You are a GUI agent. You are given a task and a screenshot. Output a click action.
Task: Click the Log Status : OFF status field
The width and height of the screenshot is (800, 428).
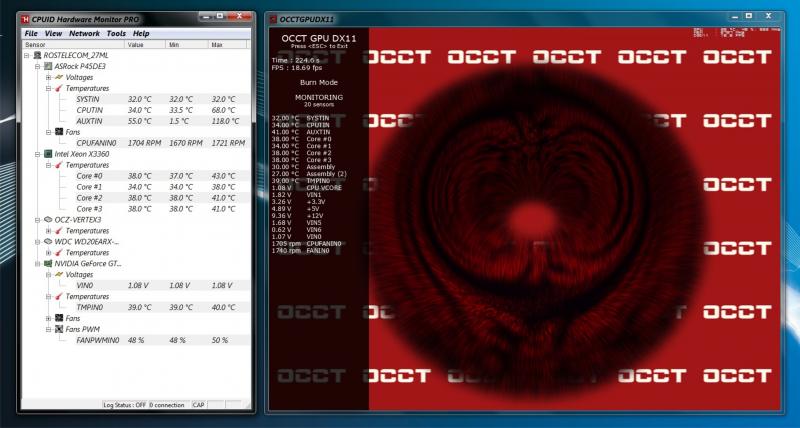point(124,405)
